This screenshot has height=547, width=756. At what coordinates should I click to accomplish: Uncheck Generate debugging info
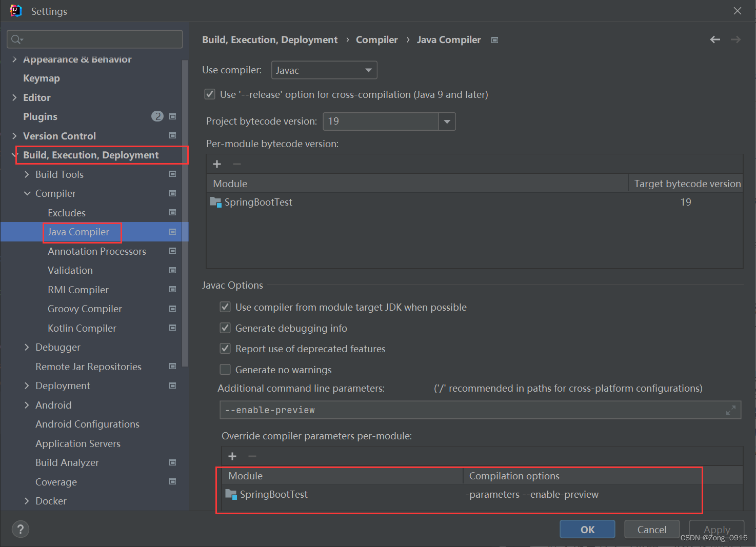click(x=225, y=328)
